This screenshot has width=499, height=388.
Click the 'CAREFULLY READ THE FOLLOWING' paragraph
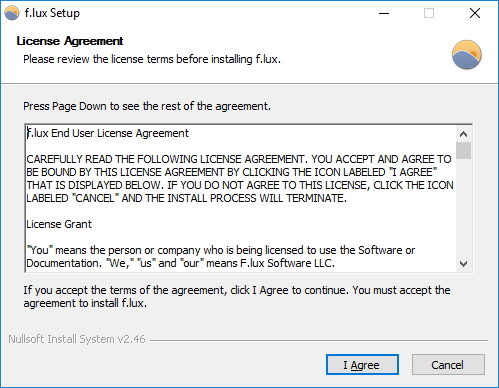click(x=240, y=179)
